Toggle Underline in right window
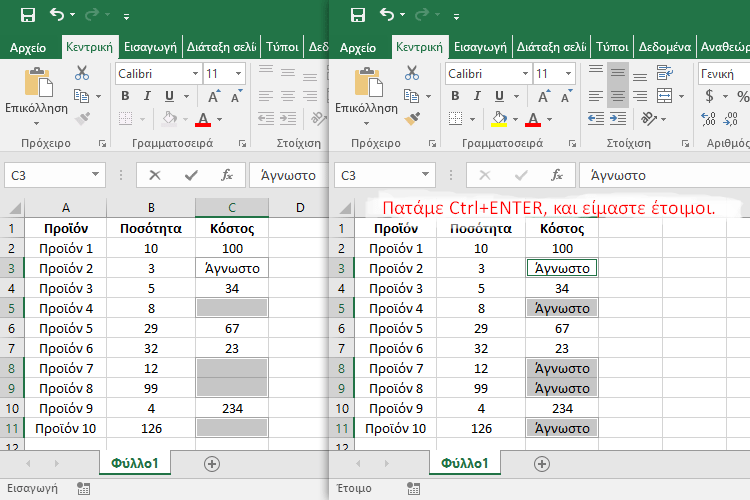Image resolution: width=750 pixels, height=500 pixels. tap(499, 96)
